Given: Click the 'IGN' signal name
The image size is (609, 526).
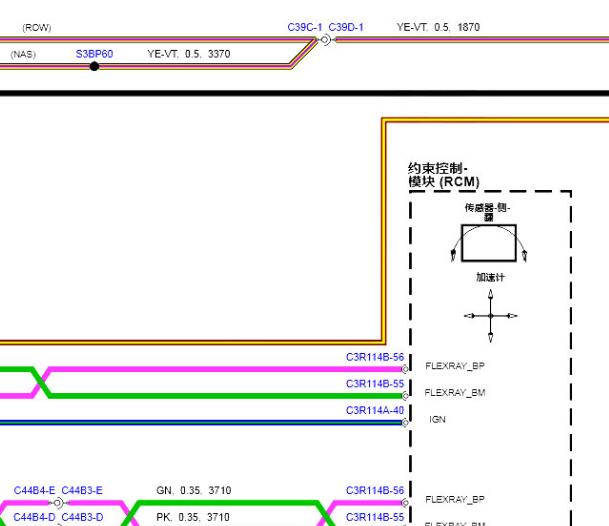Looking at the screenshot, I should click(437, 420).
